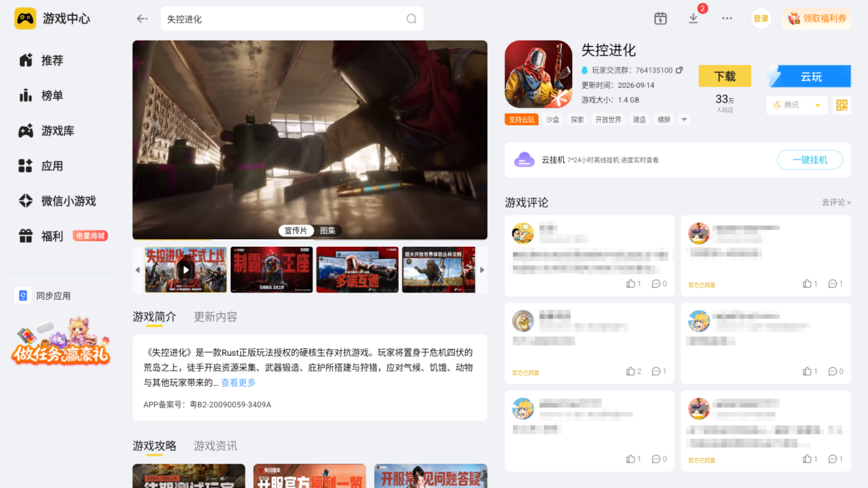Go back with the left arrow
The image size is (868, 488).
coord(142,19)
